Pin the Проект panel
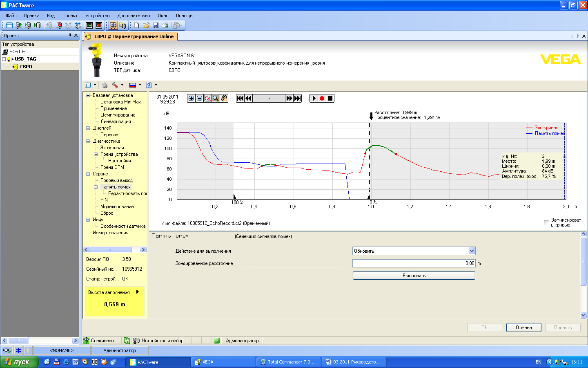The image size is (588, 368). (x=70, y=36)
